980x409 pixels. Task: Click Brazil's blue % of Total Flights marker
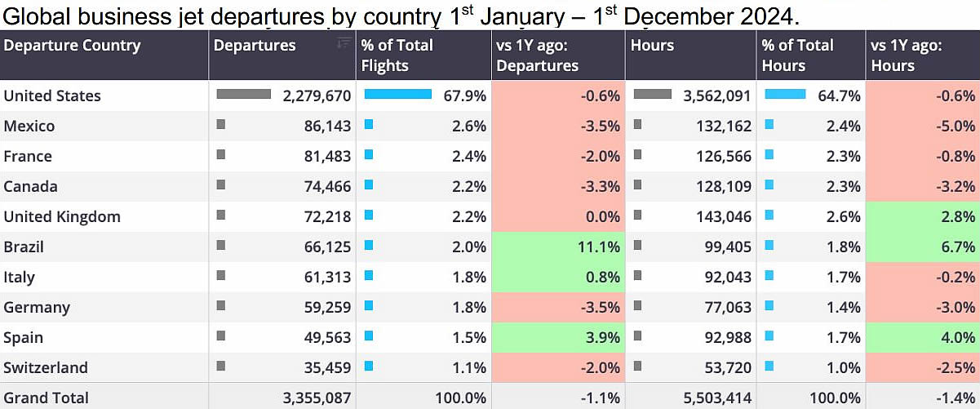[x=368, y=246]
